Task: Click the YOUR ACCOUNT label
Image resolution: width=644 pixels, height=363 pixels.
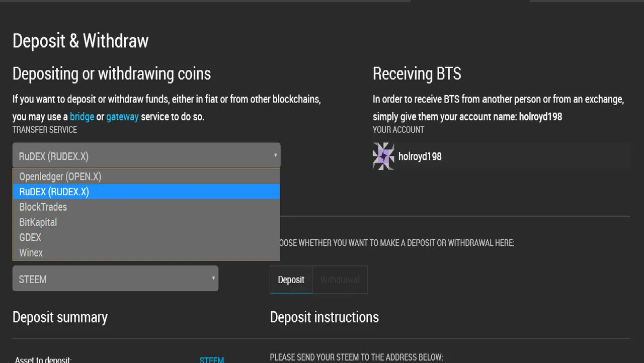Action: pyautogui.click(x=398, y=130)
